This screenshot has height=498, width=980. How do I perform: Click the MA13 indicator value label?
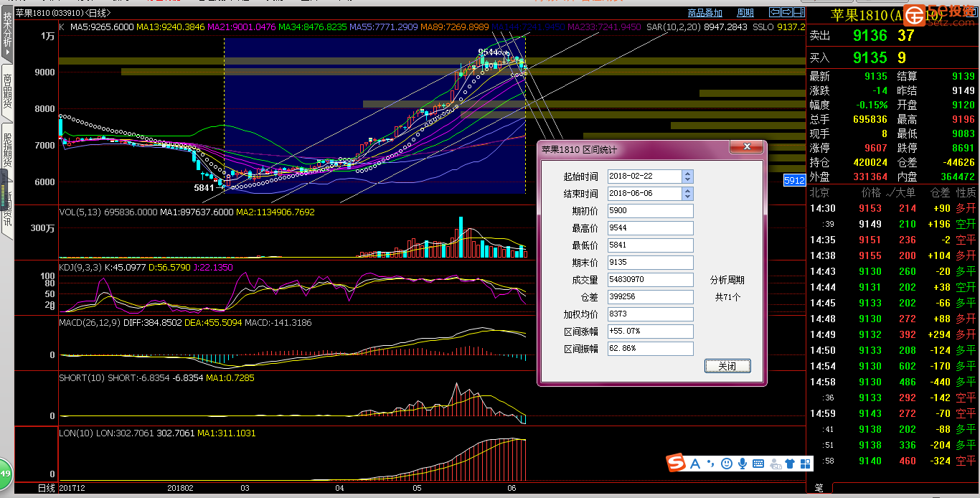click(x=170, y=27)
